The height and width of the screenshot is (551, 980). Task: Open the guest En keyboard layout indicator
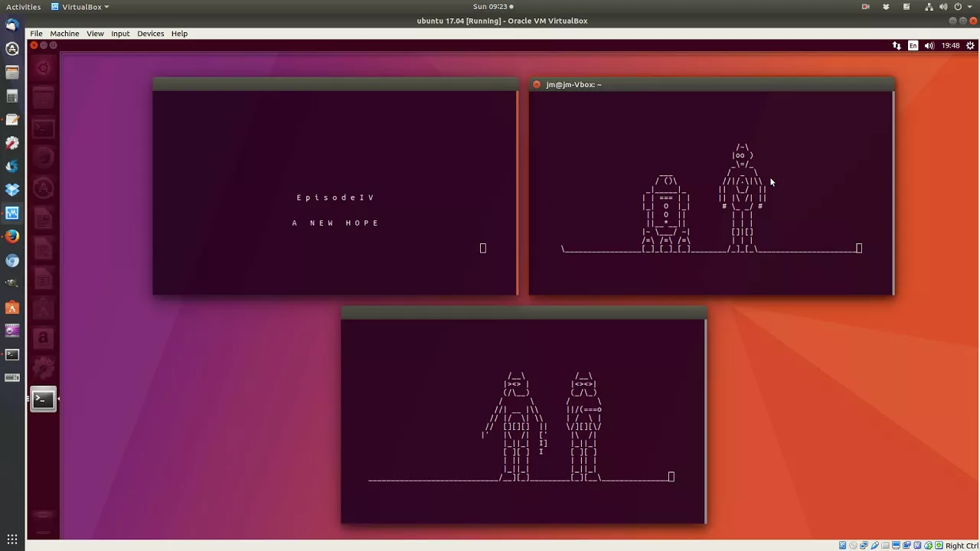click(x=913, y=46)
